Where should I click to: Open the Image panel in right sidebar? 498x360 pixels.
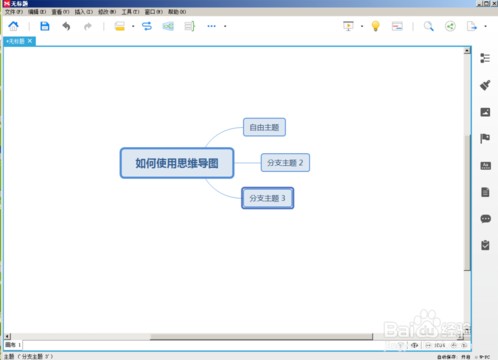coord(485,112)
